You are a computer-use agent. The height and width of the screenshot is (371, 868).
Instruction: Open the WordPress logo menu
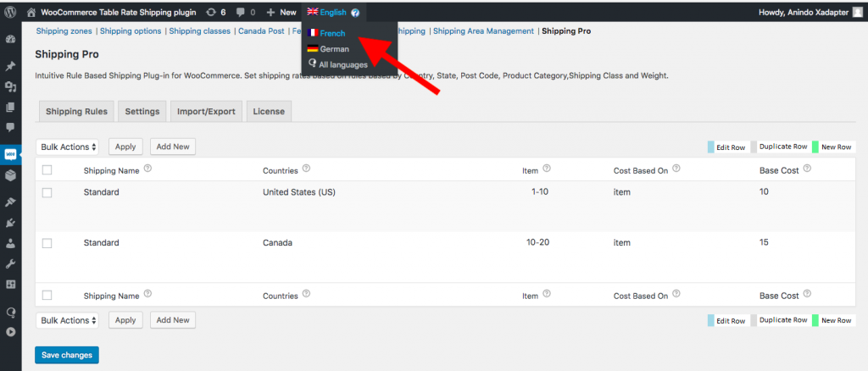pyautogui.click(x=10, y=12)
